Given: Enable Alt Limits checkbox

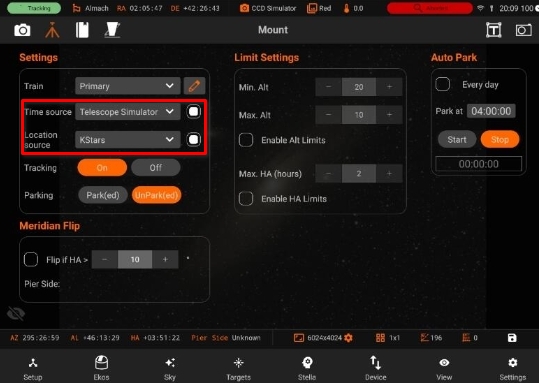Looking at the screenshot, I should pyautogui.click(x=246, y=140).
